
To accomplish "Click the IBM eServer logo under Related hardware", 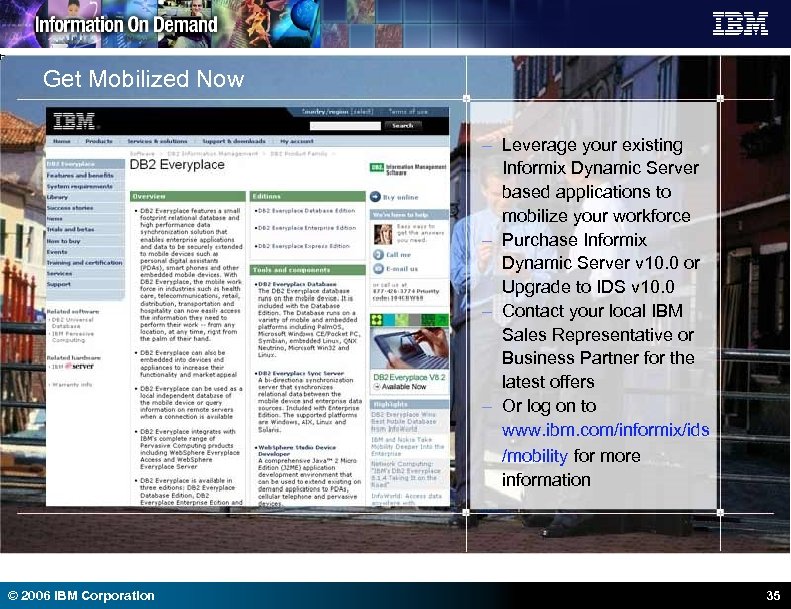I will (x=73, y=366).
